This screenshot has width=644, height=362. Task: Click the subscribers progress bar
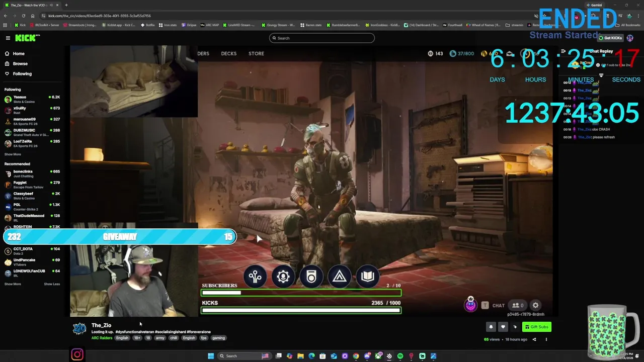(301, 293)
